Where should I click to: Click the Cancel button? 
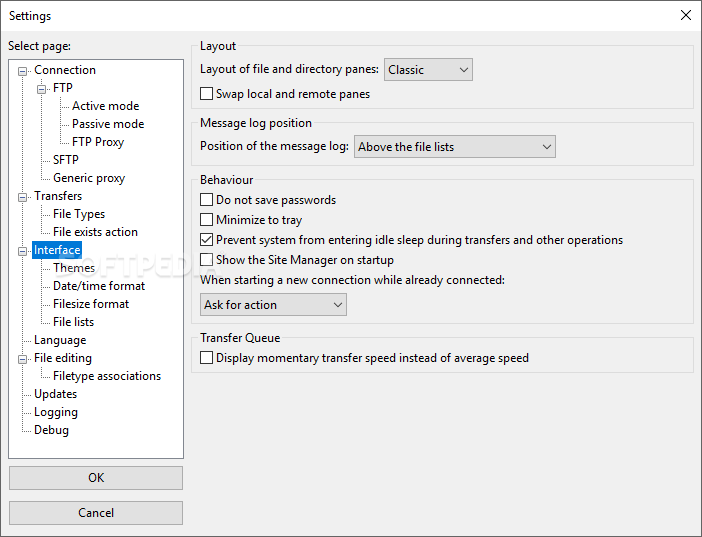(96, 513)
